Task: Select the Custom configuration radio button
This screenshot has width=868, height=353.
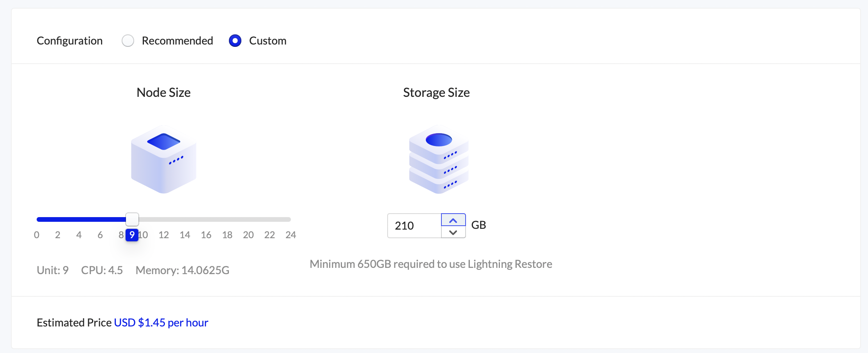Action: (235, 41)
